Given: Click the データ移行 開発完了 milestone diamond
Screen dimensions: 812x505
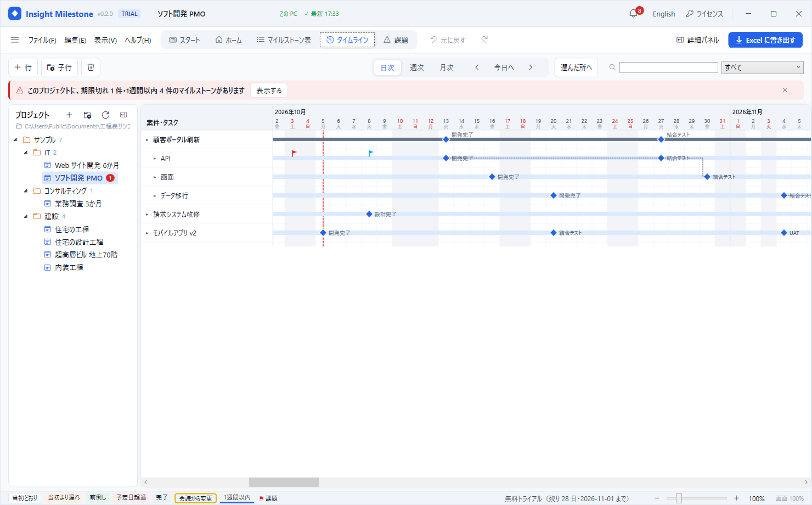Looking at the screenshot, I should tap(554, 195).
